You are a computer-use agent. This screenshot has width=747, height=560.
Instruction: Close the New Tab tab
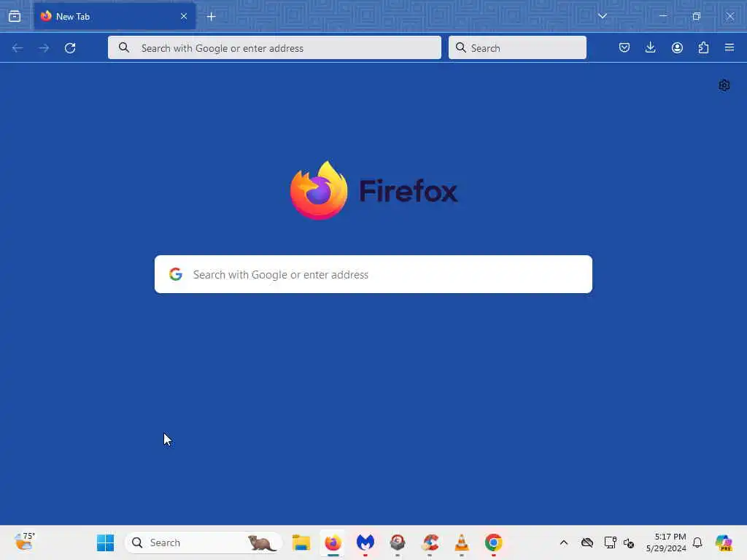[x=184, y=16]
